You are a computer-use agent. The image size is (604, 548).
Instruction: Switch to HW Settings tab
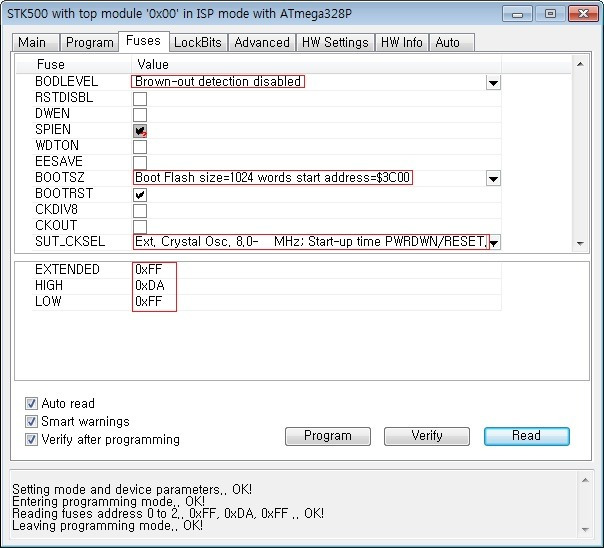point(335,42)
